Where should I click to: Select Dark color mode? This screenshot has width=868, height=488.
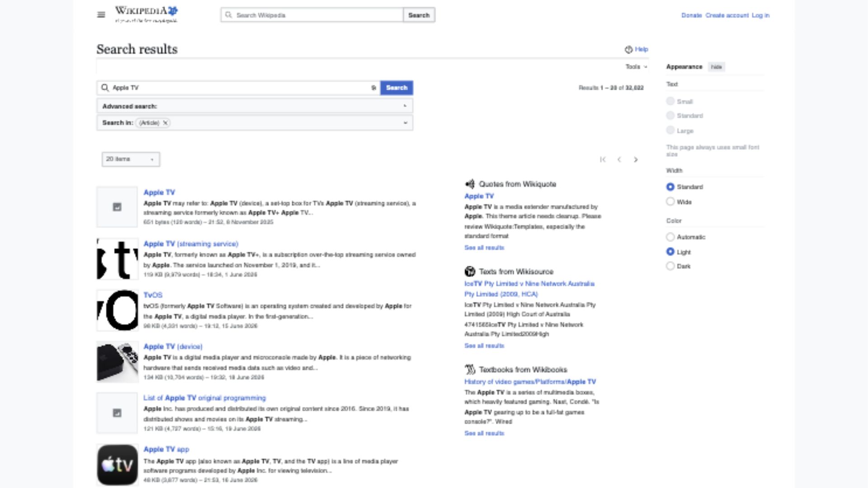pos(670,266)
